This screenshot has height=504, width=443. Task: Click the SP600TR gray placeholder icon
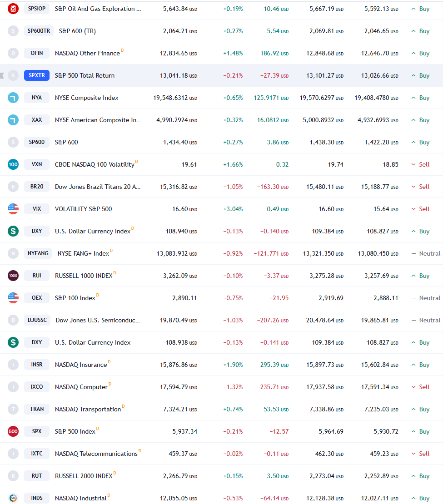point(13,31)
